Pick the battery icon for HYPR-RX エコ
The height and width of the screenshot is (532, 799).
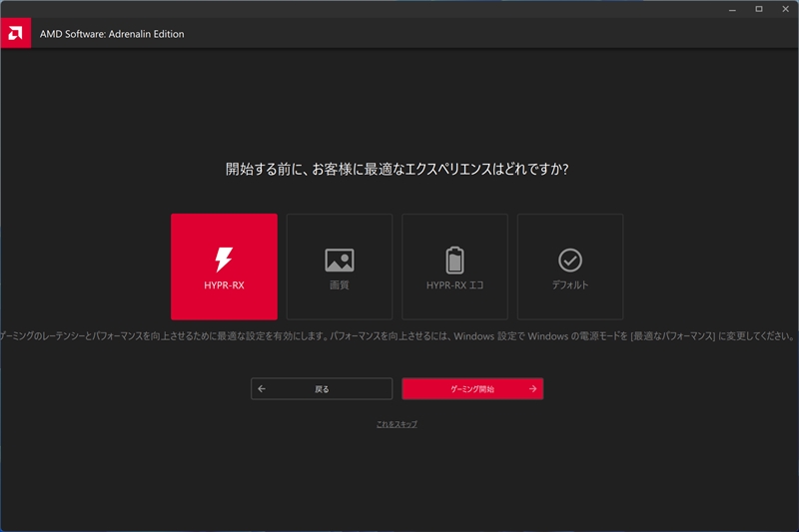454,261
